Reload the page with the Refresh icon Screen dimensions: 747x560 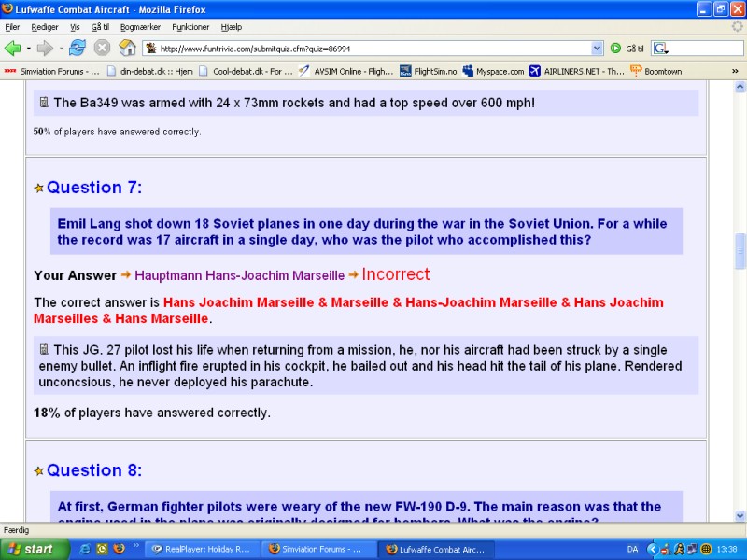click(x=78, y=49)
